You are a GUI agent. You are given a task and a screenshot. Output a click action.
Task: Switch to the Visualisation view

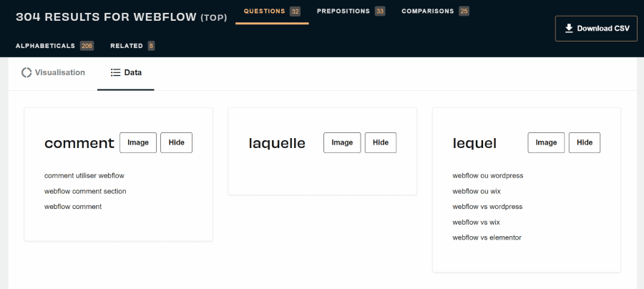[53, 73]
